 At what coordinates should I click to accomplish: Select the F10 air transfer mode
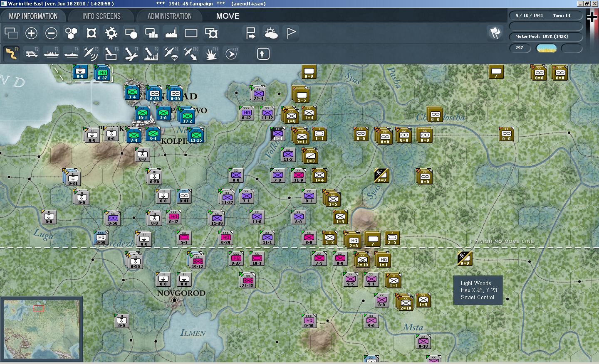191,54
